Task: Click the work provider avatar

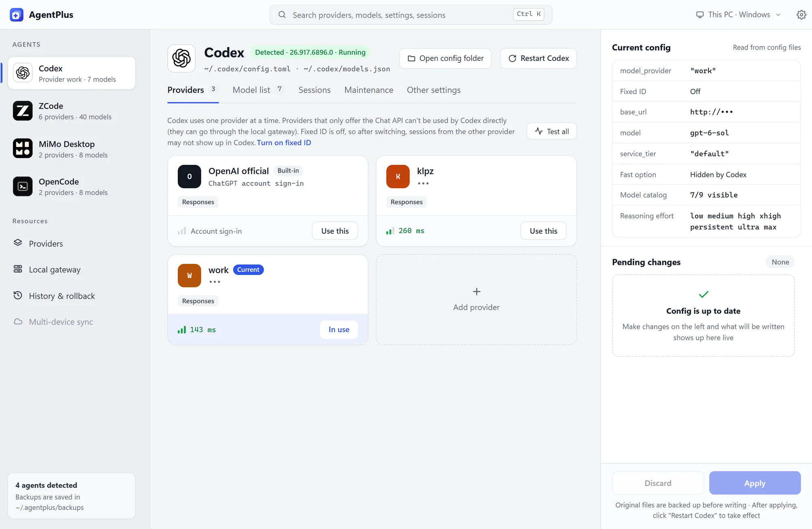Action: tap(190, 276)
